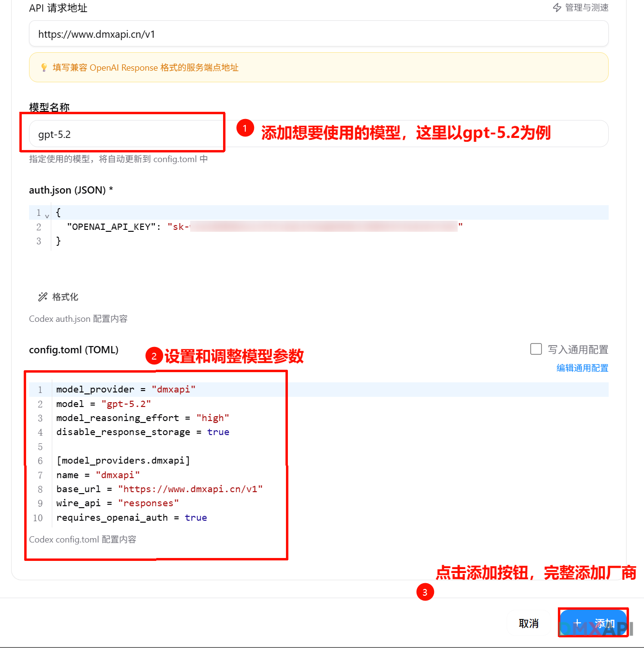Click line number 10 in config.toml gutter
This screenshot has width=644, height=648.
38,518
